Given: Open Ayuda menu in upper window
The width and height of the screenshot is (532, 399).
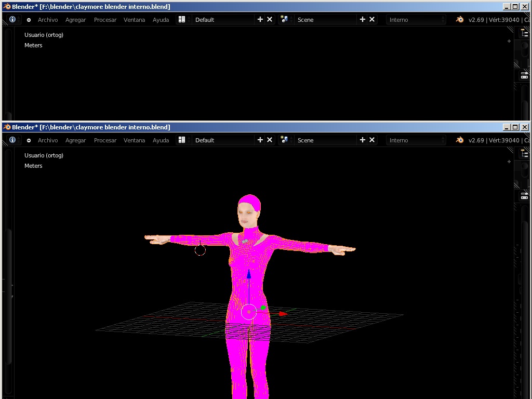Looking at the screenshot, I should 161,20.
